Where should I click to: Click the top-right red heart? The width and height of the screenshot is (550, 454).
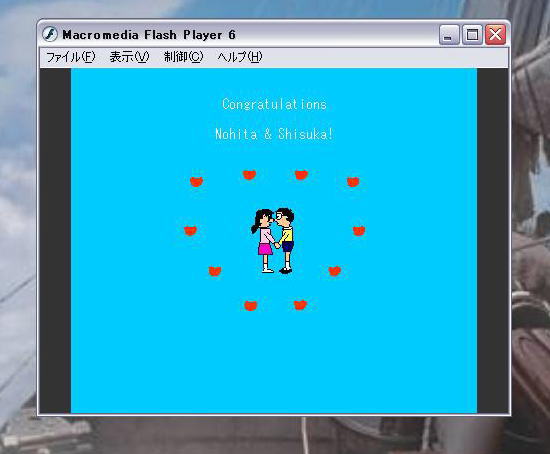(x=353, y=182)
